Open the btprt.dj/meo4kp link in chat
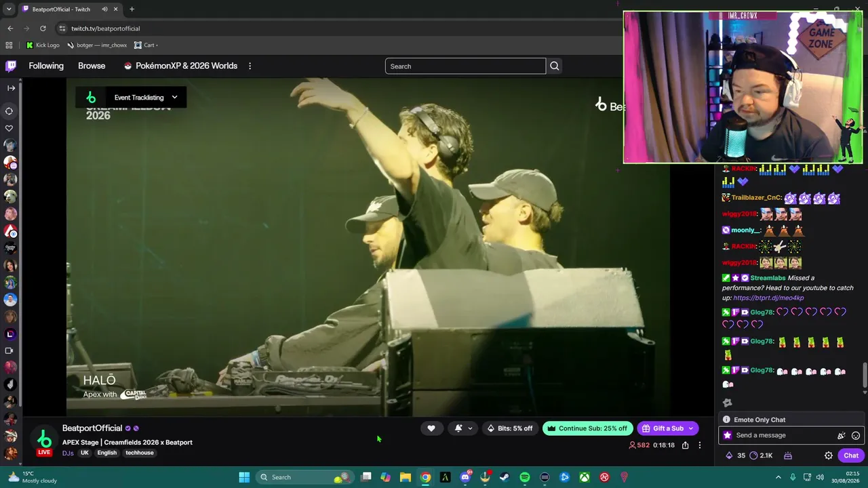This screenshot has width=868, height=488. click(x=768, y=298)
